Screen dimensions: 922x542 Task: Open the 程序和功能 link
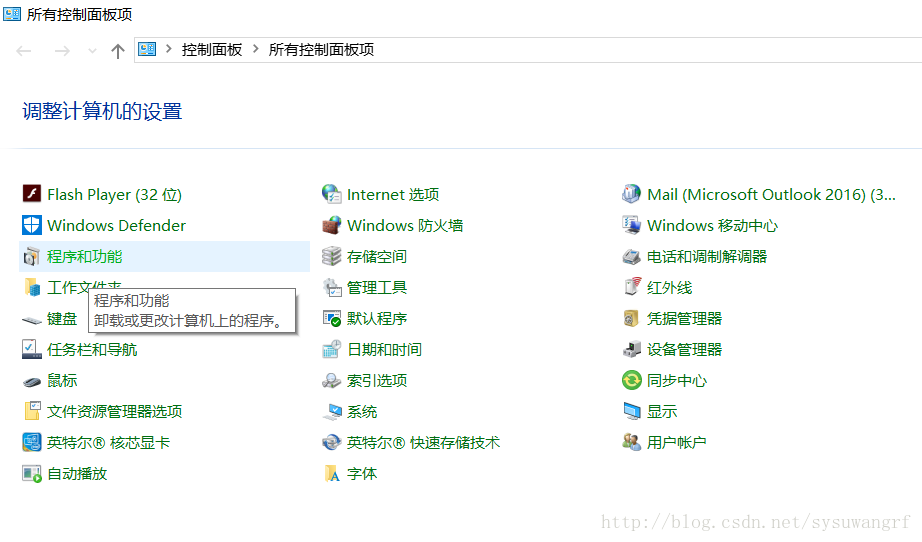[85, 256]
